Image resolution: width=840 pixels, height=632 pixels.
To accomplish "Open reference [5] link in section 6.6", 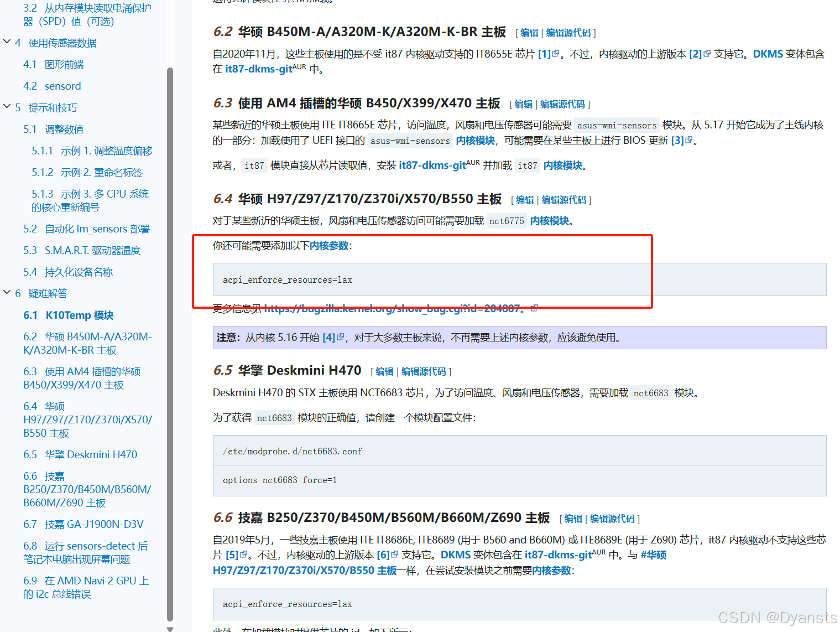I will (x=236, y=555).
